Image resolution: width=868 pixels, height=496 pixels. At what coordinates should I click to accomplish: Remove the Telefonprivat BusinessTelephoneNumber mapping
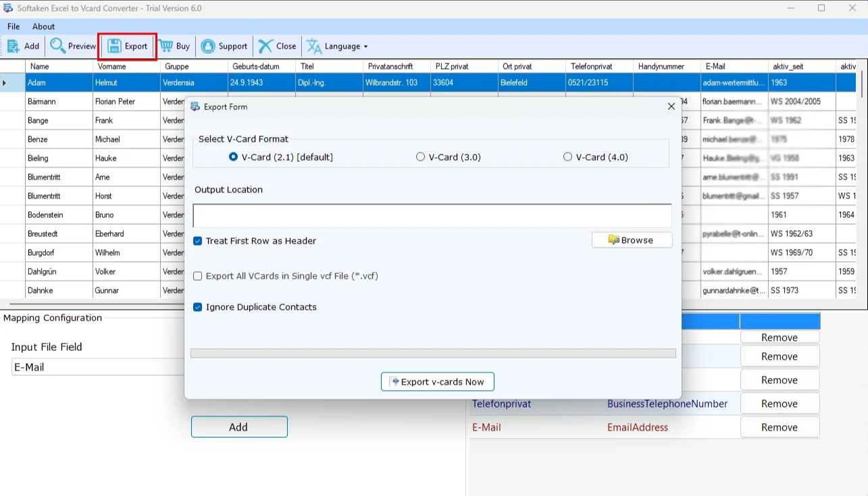pyautogui.click(x=780, y=404)
